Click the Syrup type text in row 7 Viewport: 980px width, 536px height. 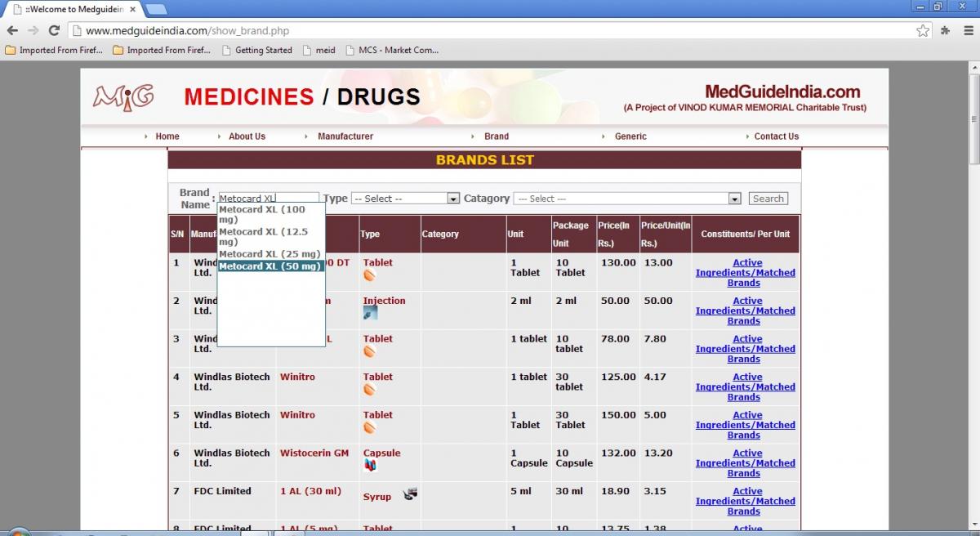coord(377,497)
